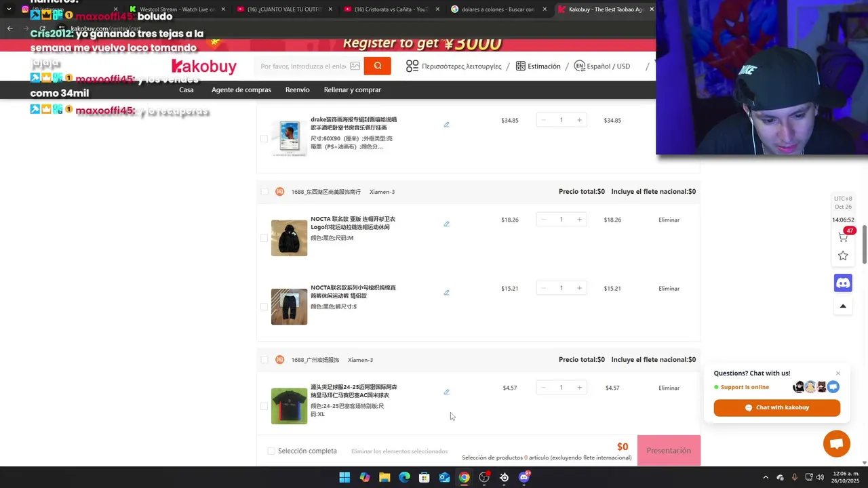Open Copilot from the taskbar
The height and width of the screenshot is (488, 868).
tap(365, 477)
